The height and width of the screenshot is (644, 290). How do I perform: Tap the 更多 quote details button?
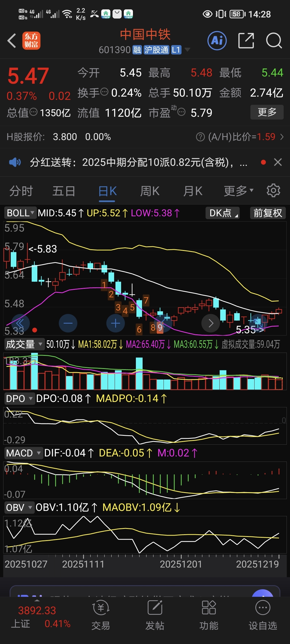267,112
